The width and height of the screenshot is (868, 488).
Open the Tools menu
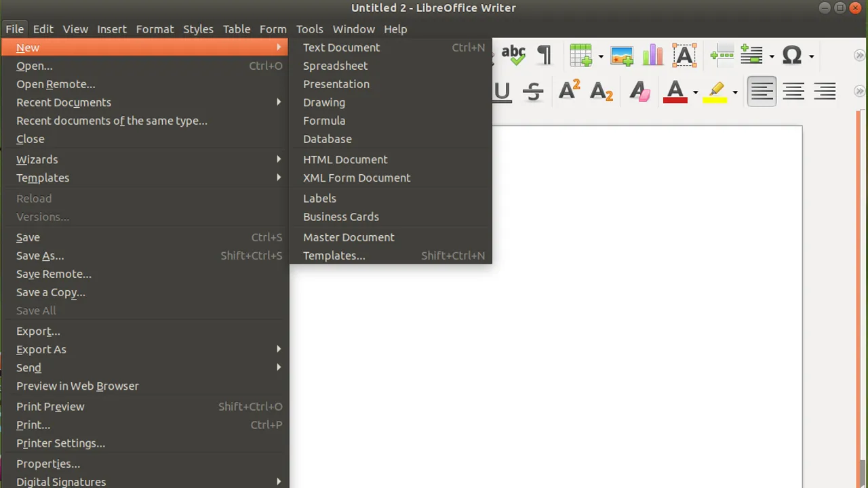[x=309, y=29]
